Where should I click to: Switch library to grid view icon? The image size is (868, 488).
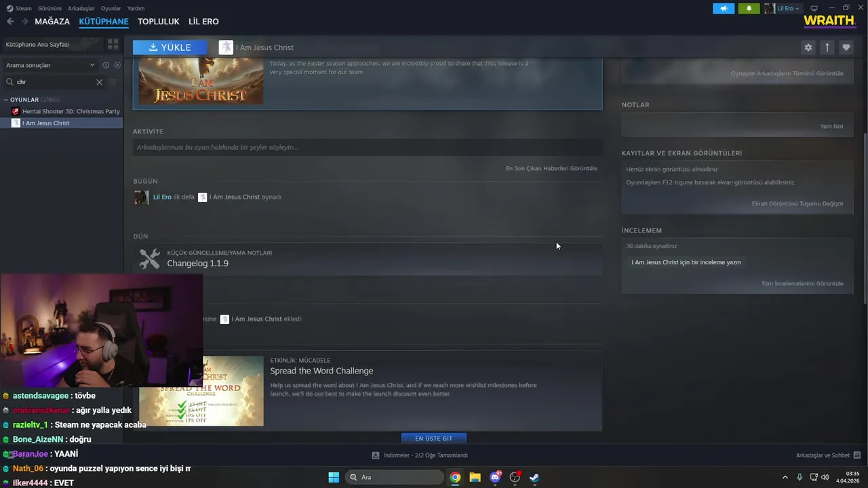pos(113,44)
